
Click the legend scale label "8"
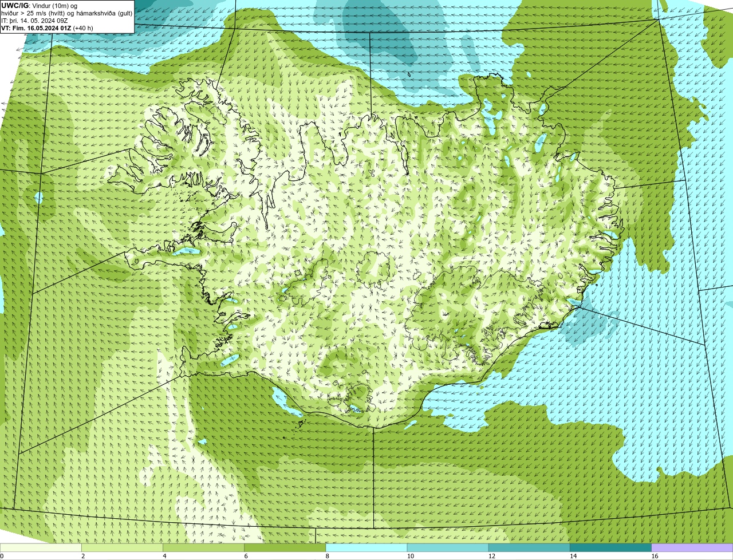click(x=327, y=556)
